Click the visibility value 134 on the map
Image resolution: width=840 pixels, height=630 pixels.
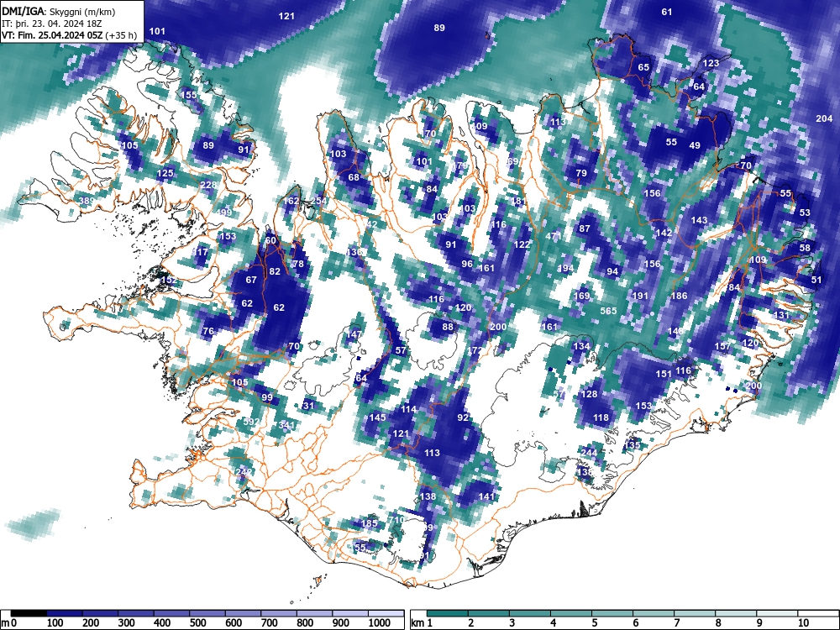(581, 346)
